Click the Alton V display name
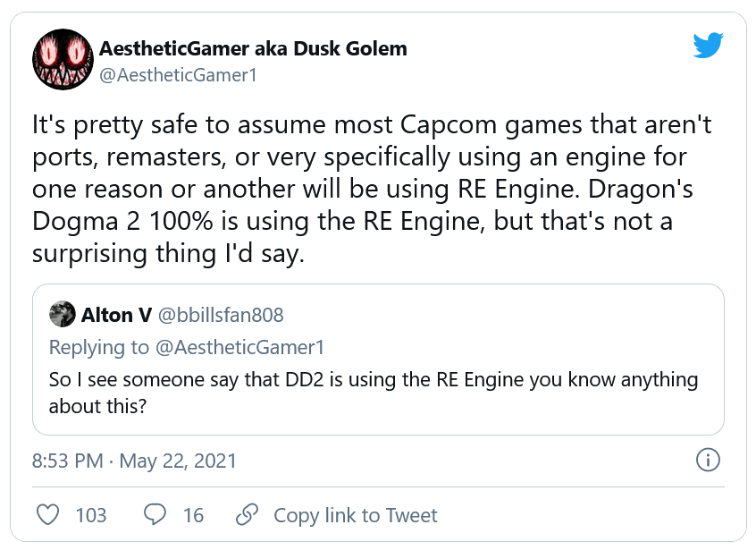Image resolution: width=756 pixels, height=550 pixels. click(x=116, y=314)
